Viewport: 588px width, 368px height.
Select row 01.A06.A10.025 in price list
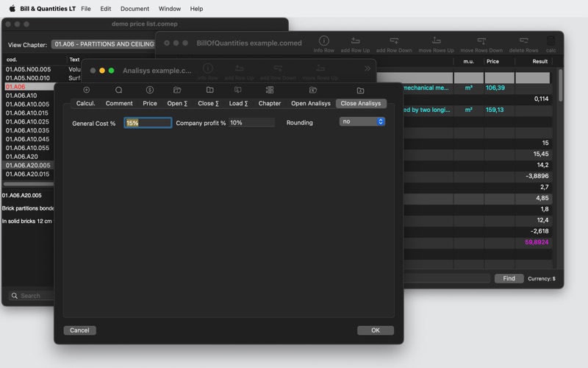(28, 121)
